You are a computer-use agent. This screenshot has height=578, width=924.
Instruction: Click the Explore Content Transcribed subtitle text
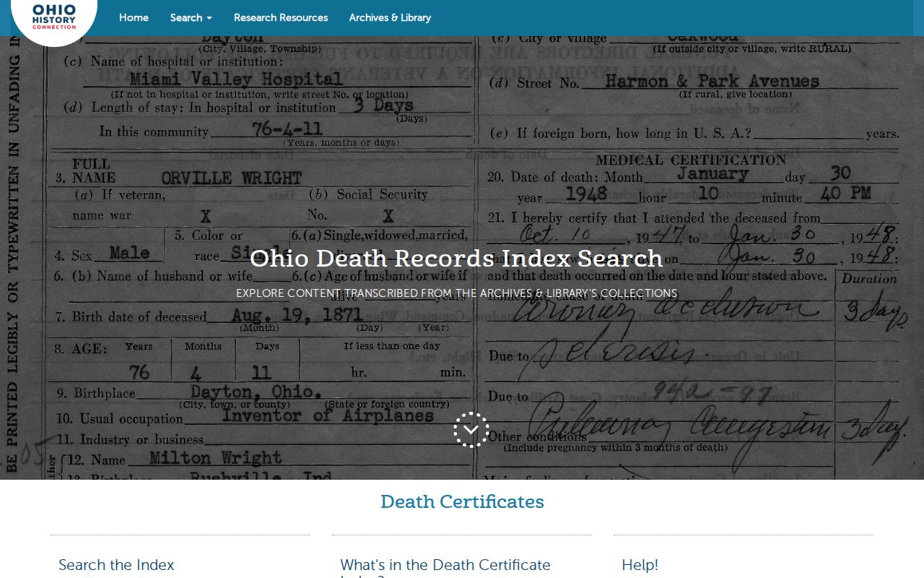point(456,293)
